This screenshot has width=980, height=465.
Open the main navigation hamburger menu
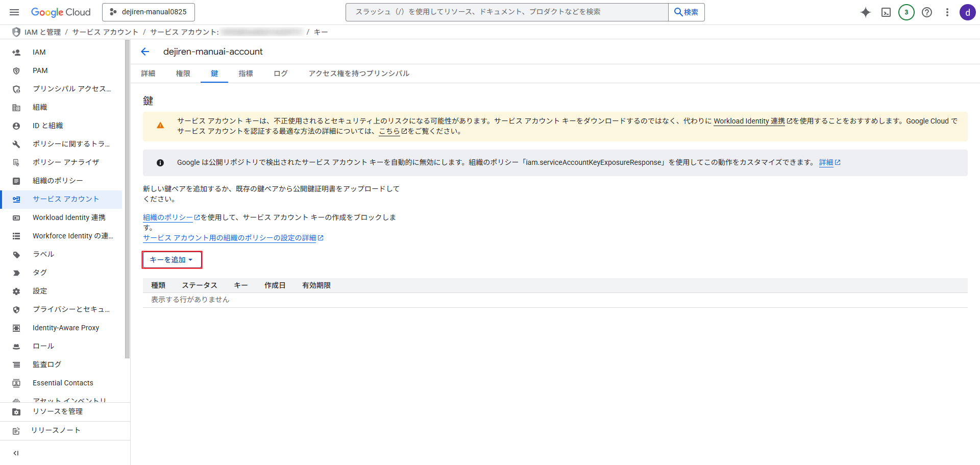[14, 12]
